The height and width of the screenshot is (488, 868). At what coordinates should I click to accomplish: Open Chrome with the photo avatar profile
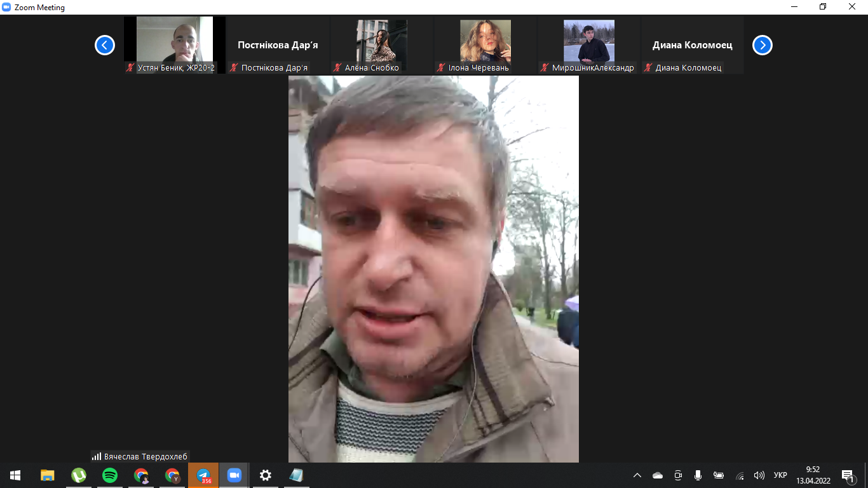pyautogui.click(x=141, y=475)
